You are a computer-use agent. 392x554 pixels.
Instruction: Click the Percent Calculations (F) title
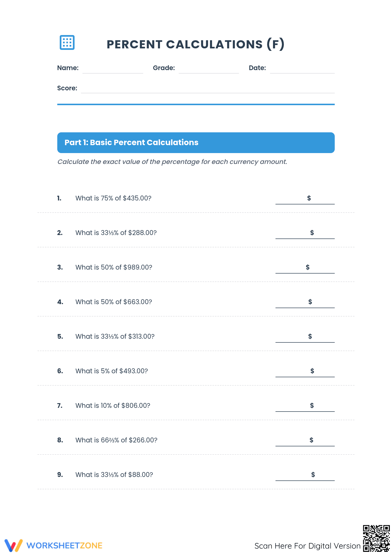196,44
